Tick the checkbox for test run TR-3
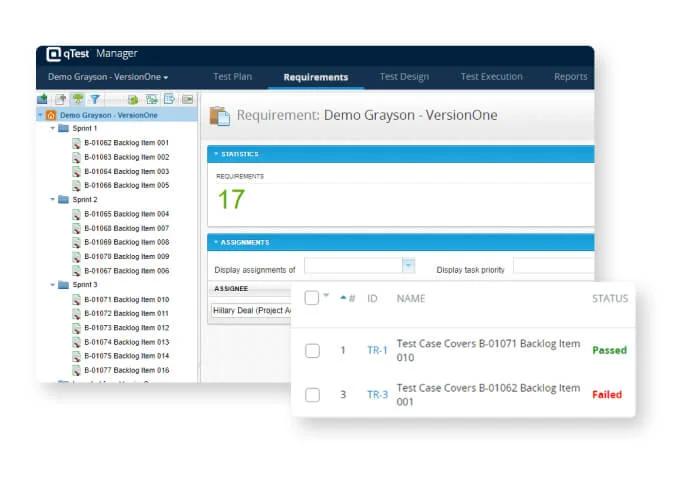 pos(312,395)
